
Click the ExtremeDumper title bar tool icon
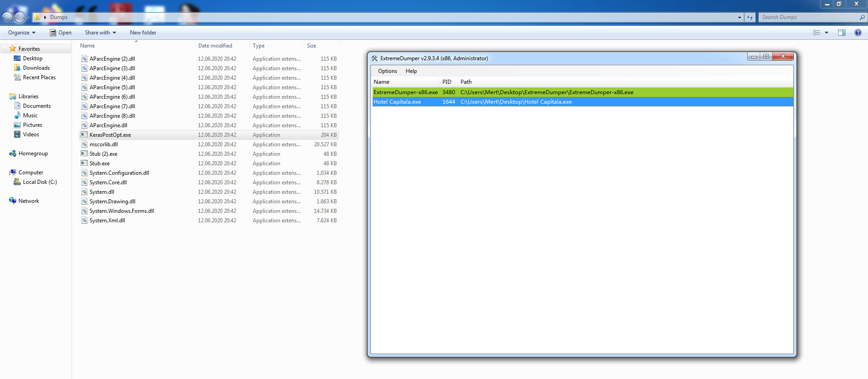pos(374,58)
